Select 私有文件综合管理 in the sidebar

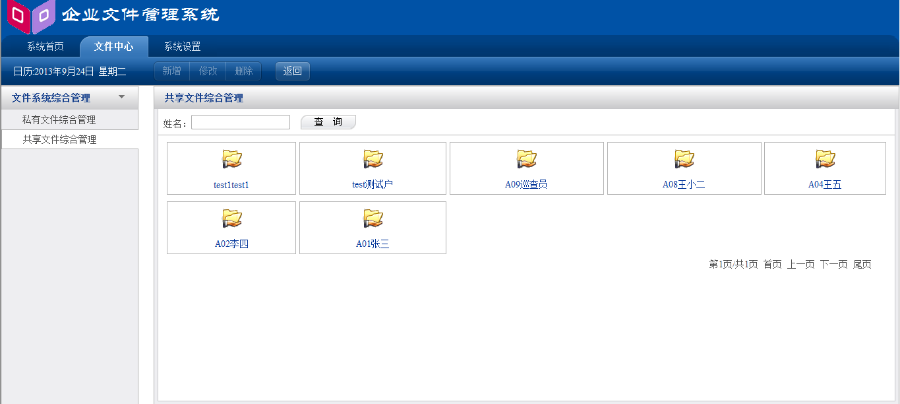pyautogui.click(x=60, y=119)
